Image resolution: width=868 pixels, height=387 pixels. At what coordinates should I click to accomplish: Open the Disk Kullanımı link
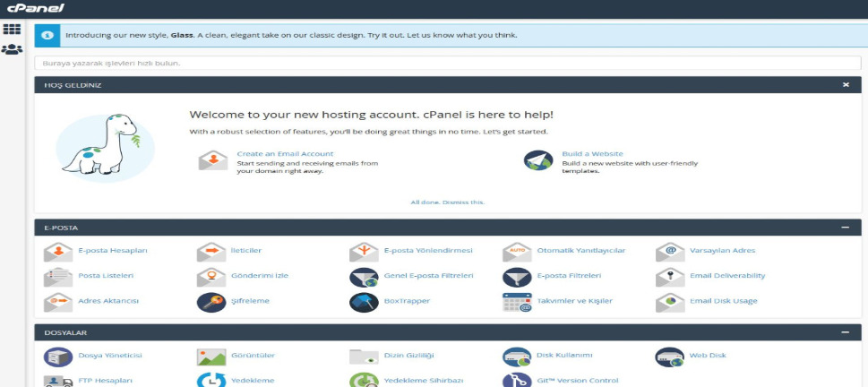[564, 355]
